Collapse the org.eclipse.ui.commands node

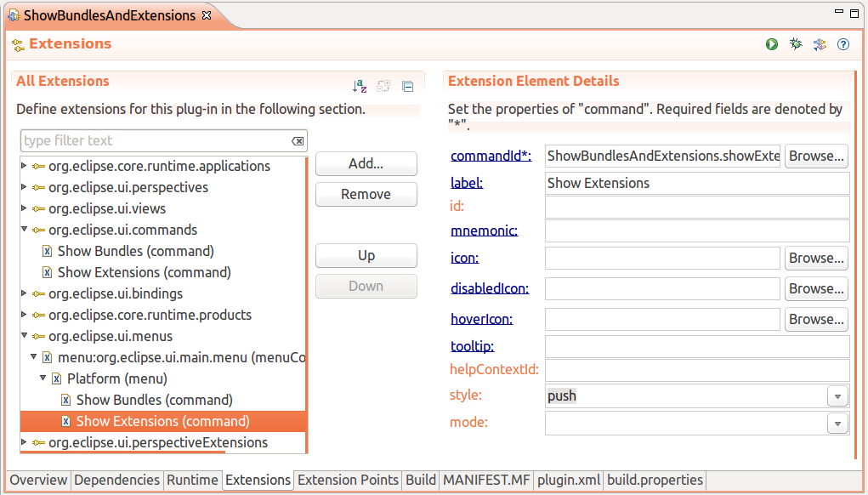(x=25, y=230)
